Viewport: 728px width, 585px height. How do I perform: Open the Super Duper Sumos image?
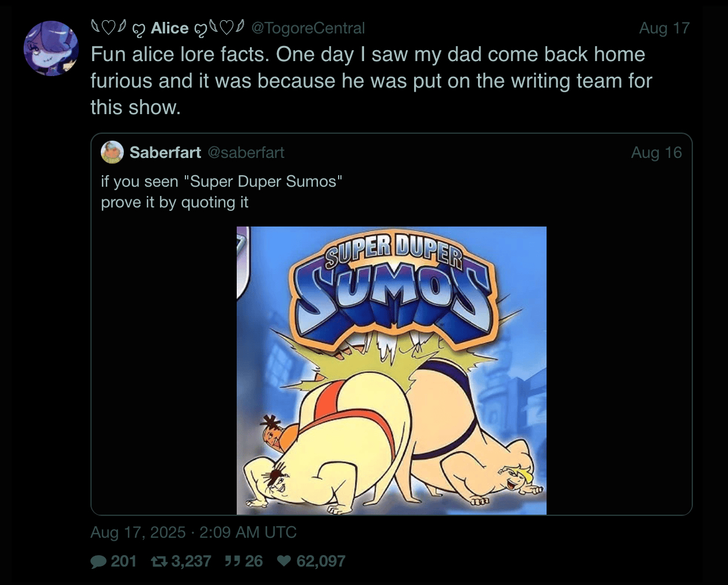coord(392,370)
